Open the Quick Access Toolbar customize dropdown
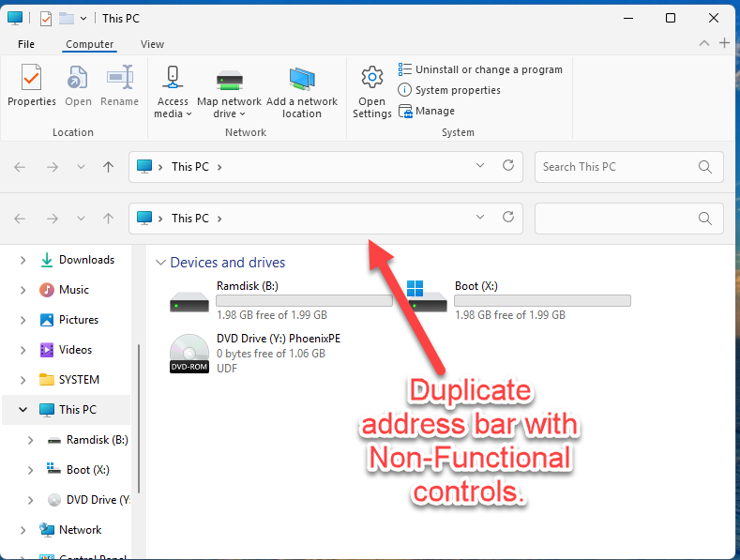 click(83, 19)
